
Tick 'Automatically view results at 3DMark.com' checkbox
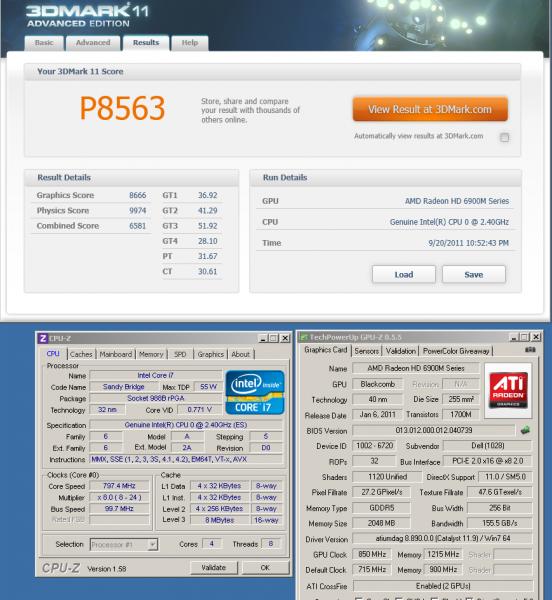click(x=505, y=137)
